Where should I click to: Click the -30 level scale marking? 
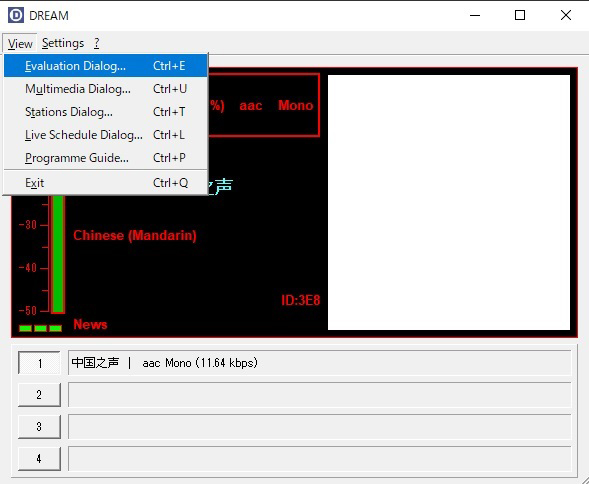[x=28, y=225]
